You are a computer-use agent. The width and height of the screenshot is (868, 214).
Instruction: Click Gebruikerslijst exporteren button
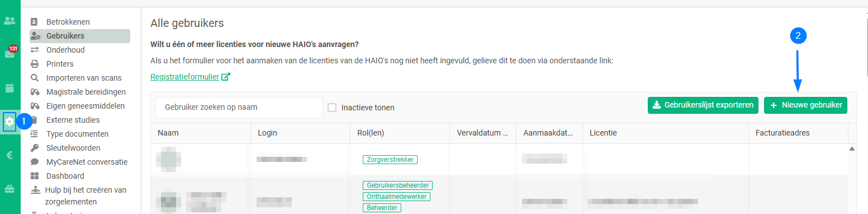click(x=703, y=105)
